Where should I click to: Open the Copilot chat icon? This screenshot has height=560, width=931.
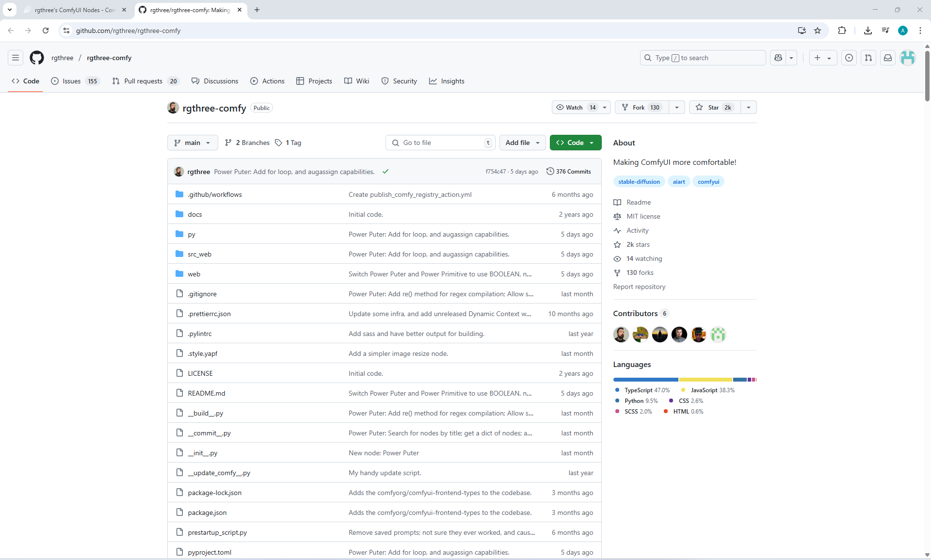(778, 58)
